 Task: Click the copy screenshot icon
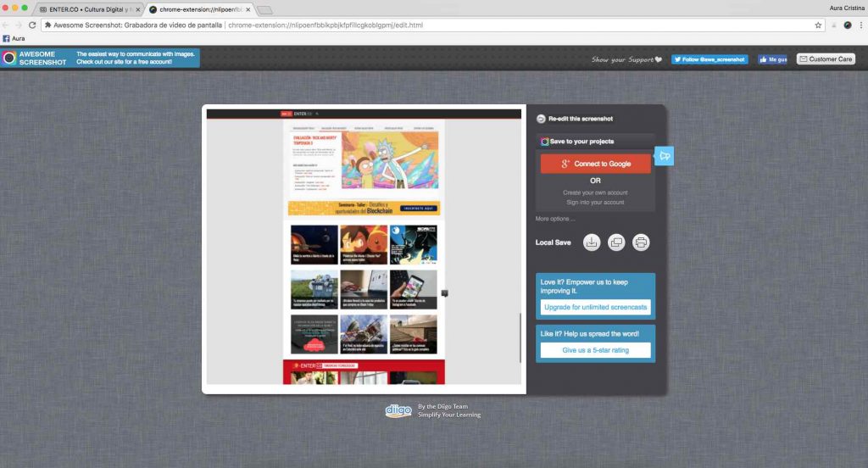tap(616, 242)
